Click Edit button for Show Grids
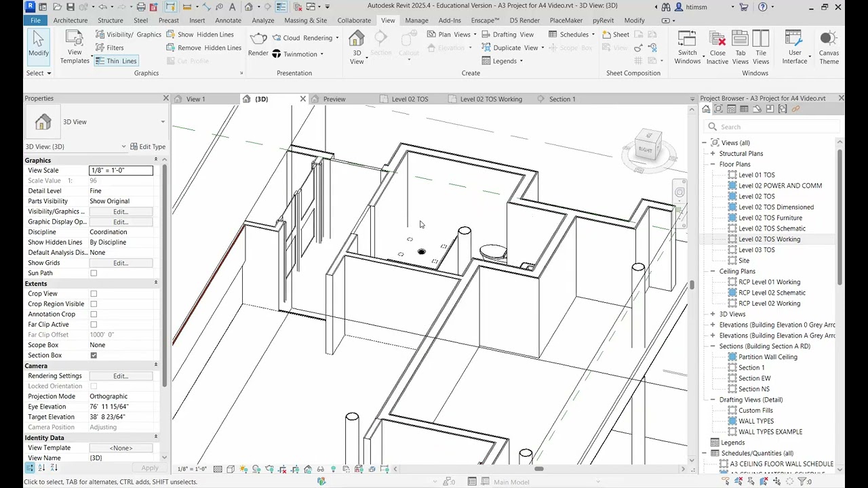Screen dimensions: 868x488 tap(121, 263)
